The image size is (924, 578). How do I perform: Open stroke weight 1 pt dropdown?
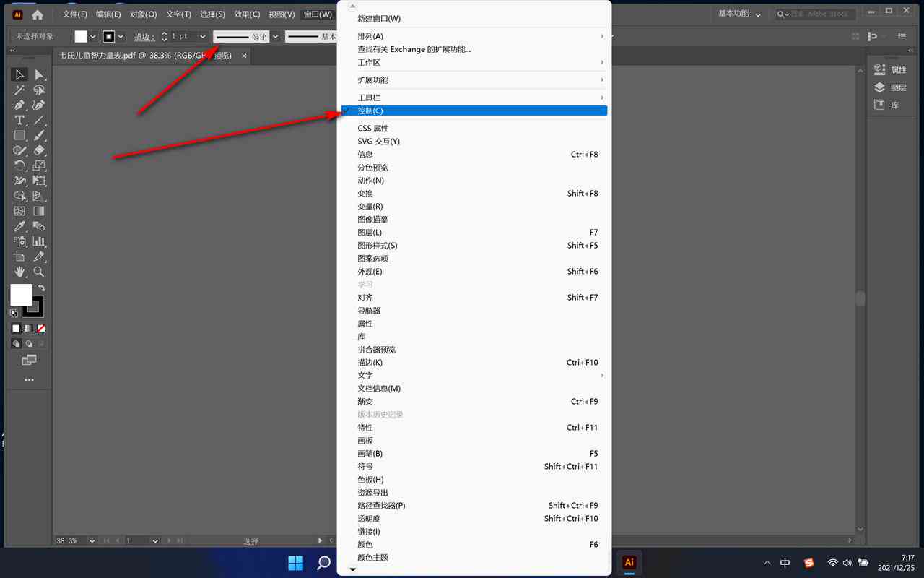click(x=203, y=36)
